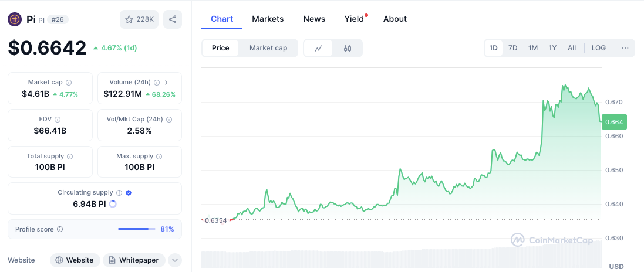Click the Market cap info icon
The height and width of the screenshot is (272, 644).
click(69, 83)
